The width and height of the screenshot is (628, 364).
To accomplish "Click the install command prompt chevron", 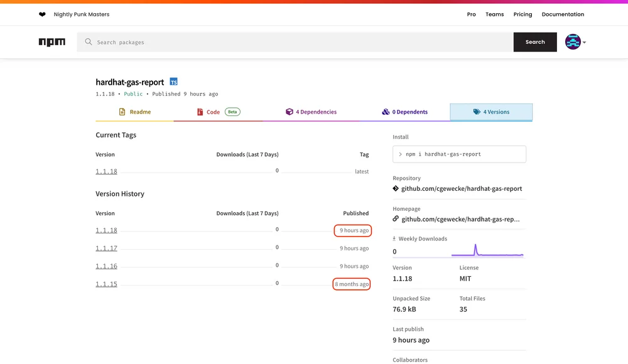I will coord(400,154).
